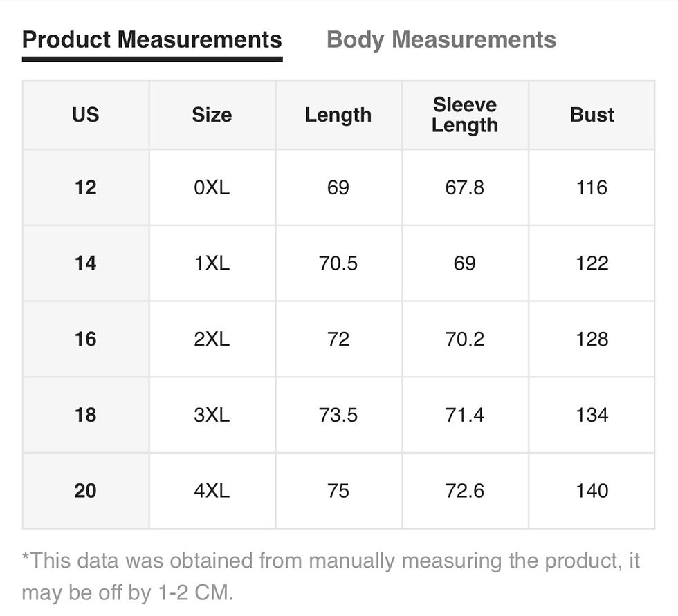Click the 71.4 sleeve length value
Image resolution: width=678 pixels, height=616 pixels.
(x=465, y=415)
